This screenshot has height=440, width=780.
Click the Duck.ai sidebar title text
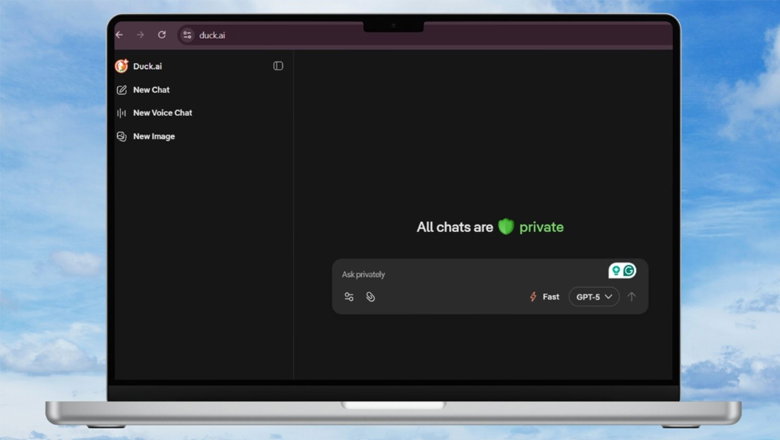[147, 66]
